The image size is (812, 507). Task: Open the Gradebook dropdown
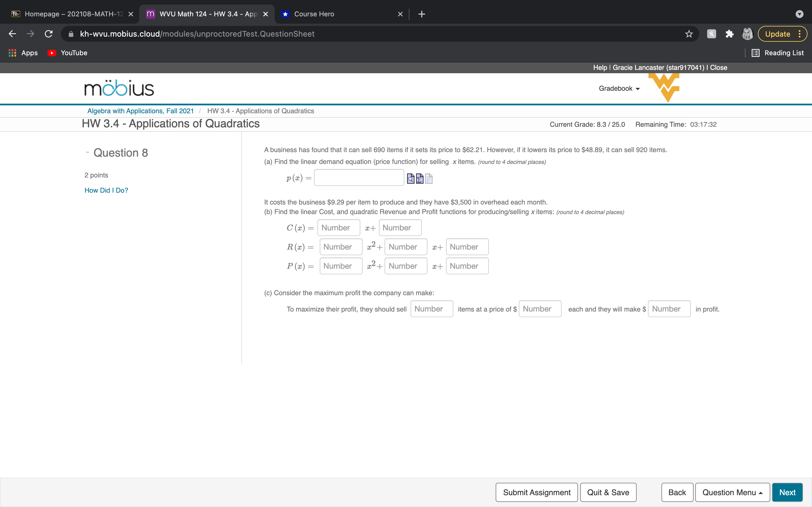point(619,88)
